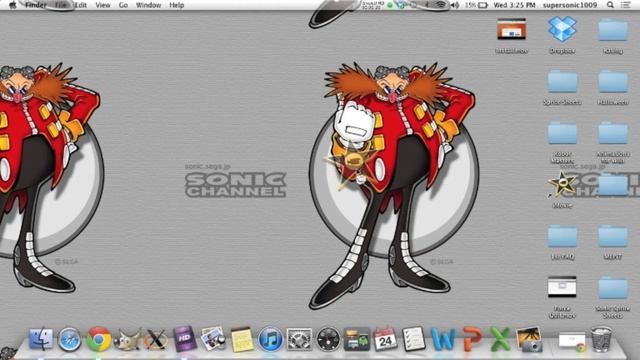Open the Go menu

123,5
